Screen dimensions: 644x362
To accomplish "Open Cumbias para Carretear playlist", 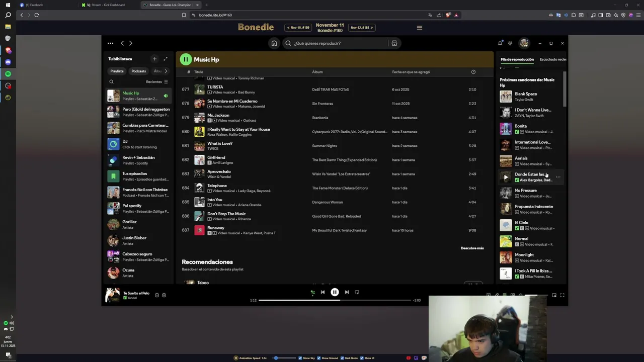I will (x=138, y=128).
